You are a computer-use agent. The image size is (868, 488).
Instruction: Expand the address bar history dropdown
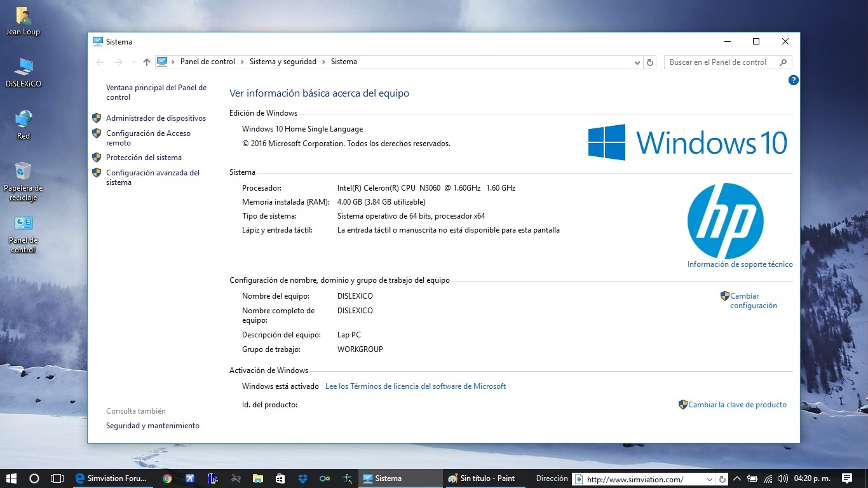tap(637, 62)
